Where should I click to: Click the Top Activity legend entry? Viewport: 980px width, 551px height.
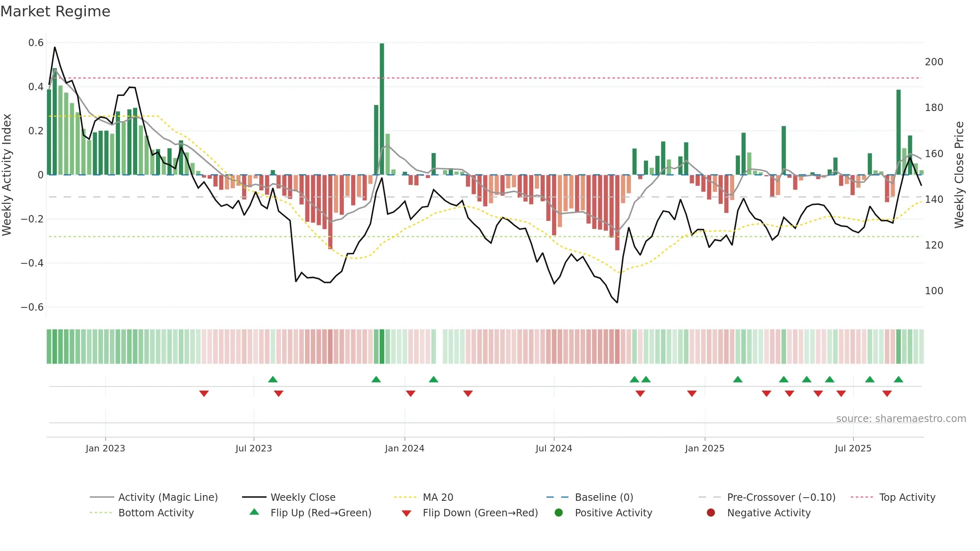pyautogui.click(x=893, y=497)
